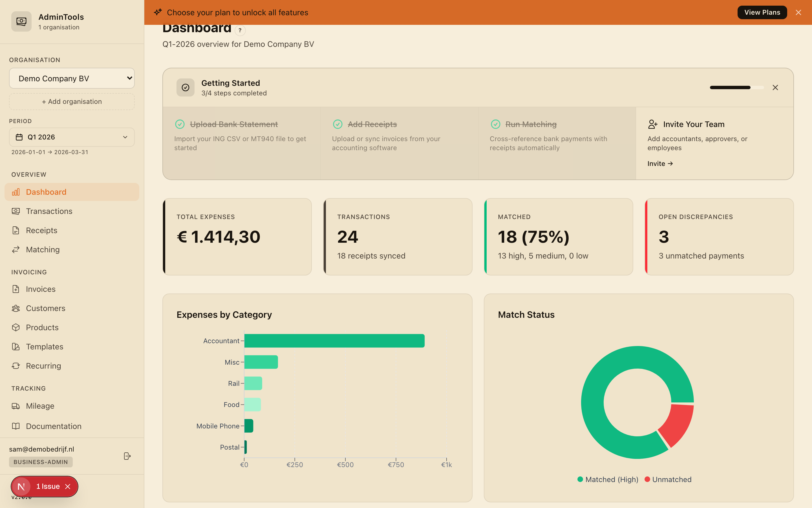
Task: Click + Add organisation
Action: coord(72,102)
